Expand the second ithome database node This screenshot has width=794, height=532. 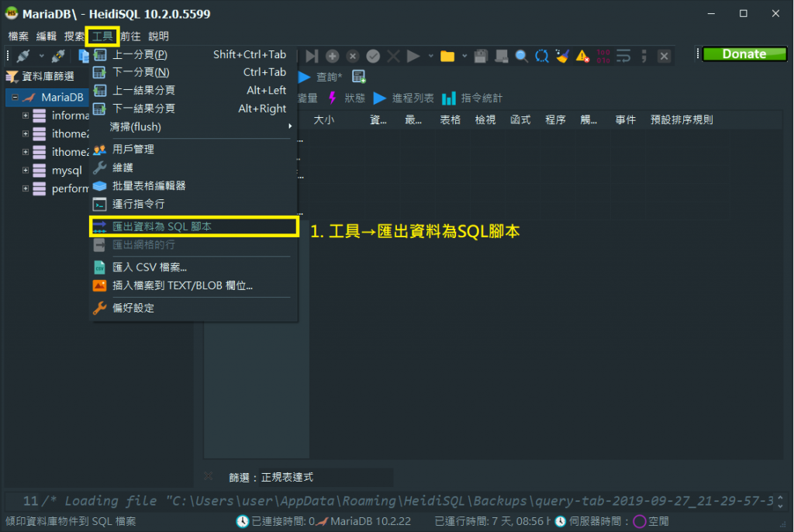[26, 152]
